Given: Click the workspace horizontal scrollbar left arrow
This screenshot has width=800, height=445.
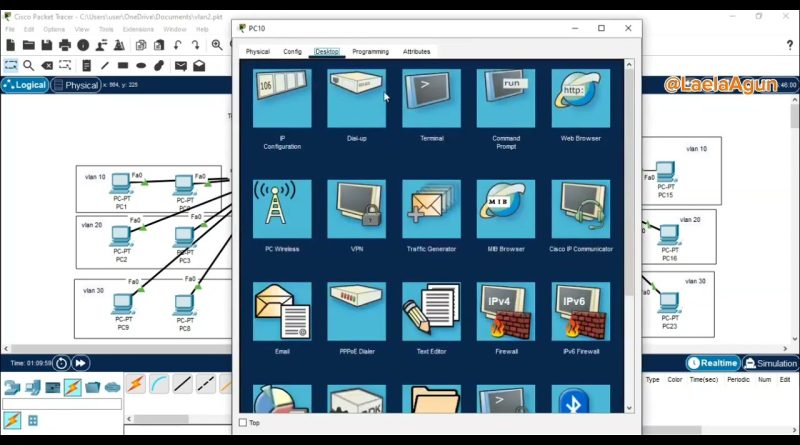Looking at the screenshot, I should (6, 349).
